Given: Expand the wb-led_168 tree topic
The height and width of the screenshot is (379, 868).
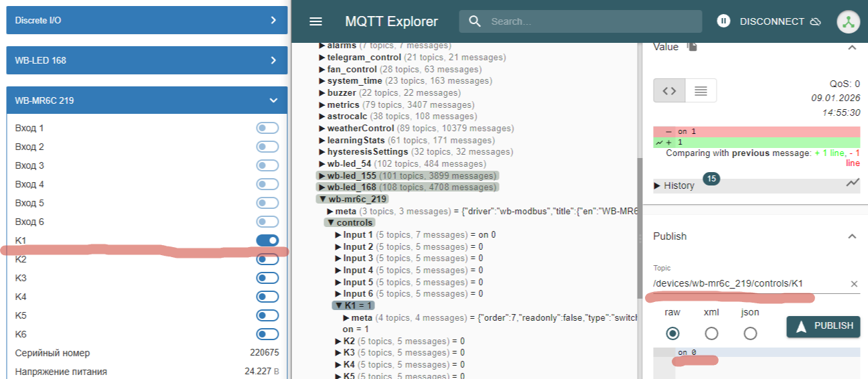Looking at the screenshot, I should point(322,187).
